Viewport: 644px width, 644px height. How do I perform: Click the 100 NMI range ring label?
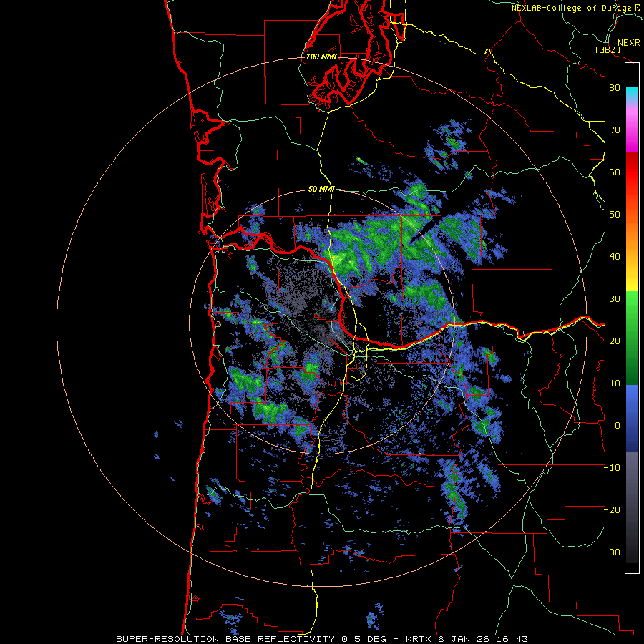click(321, 57)
